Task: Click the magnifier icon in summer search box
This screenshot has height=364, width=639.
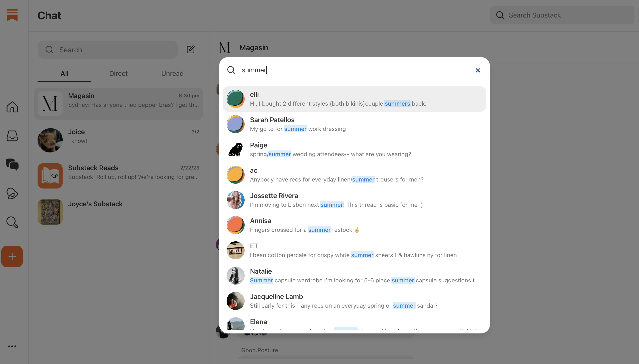Action: 231,70
